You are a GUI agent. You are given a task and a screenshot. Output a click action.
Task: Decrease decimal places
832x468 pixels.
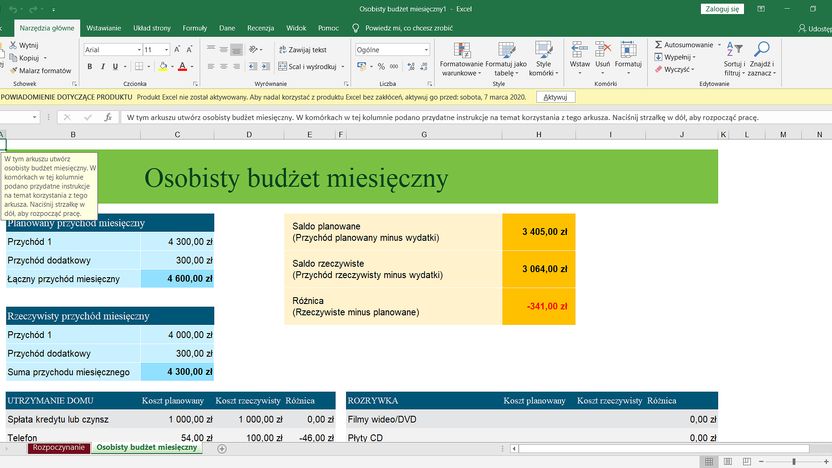click(x=423, y=66)
